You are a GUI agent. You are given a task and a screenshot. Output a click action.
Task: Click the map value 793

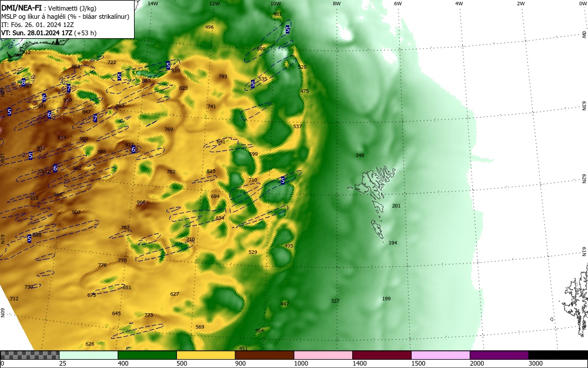coord(223,76)
